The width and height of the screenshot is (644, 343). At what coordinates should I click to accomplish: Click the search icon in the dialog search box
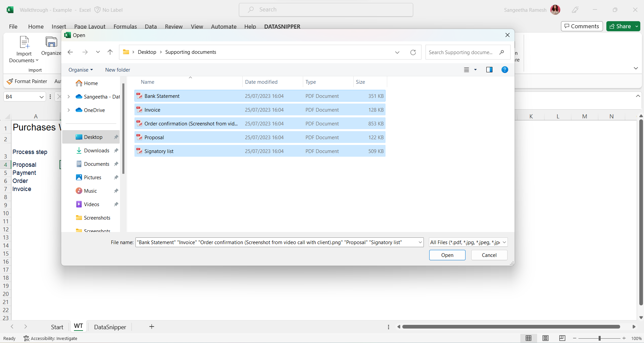pyautogui.click(x=501, y=52)
